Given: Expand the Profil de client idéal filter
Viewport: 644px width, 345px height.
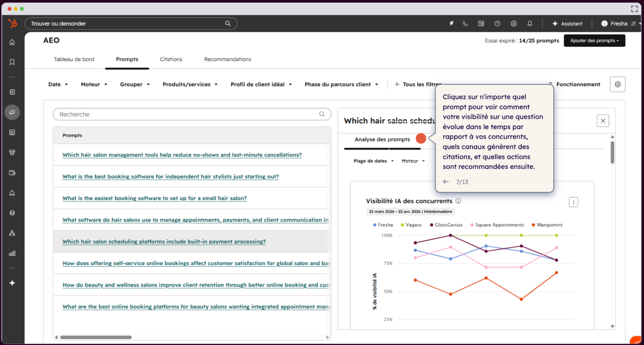Looking at the screenshot, I should pos(261,84).
